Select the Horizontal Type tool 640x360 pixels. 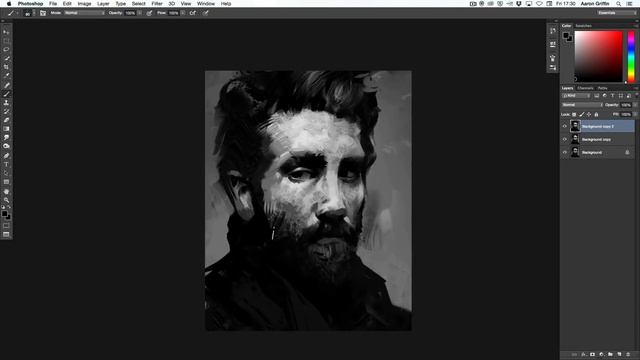6,164
